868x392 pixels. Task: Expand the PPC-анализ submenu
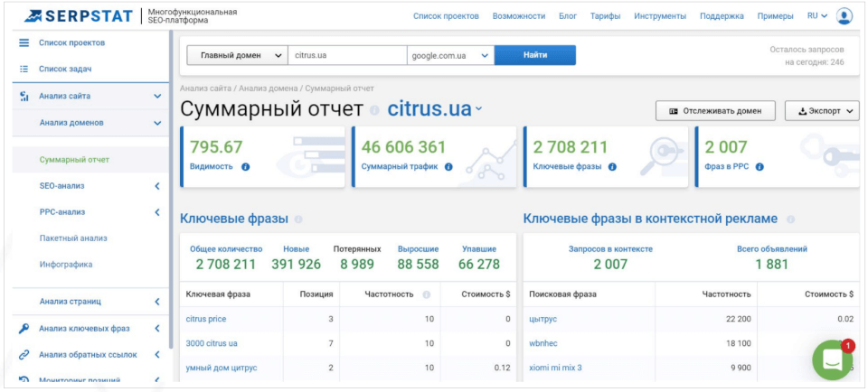tap(157, 212)
